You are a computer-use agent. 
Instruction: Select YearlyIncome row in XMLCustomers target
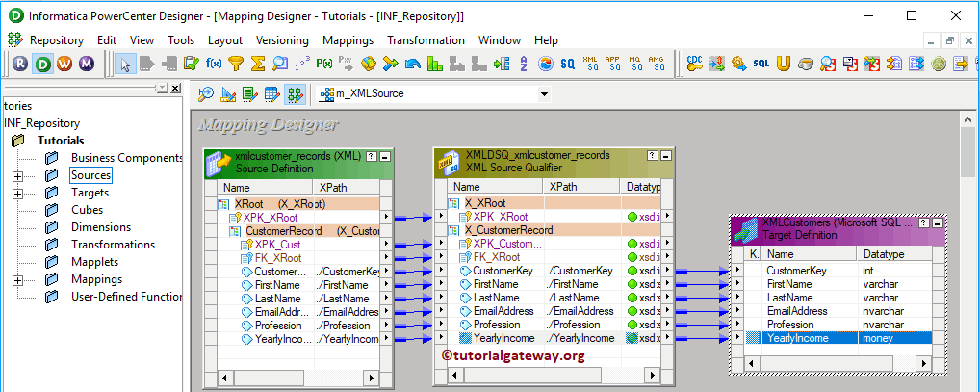838,338
